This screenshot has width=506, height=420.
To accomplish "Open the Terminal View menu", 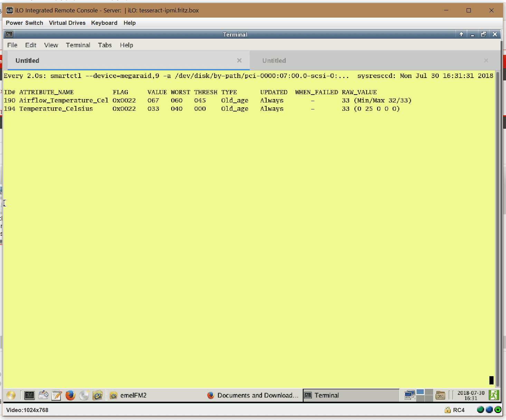I will tap(51, 45).
